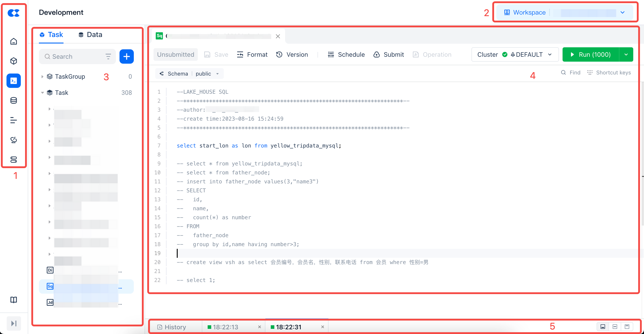Click the cube icon in left sidebar
644x334 pixels.
(x=13, y=61)
